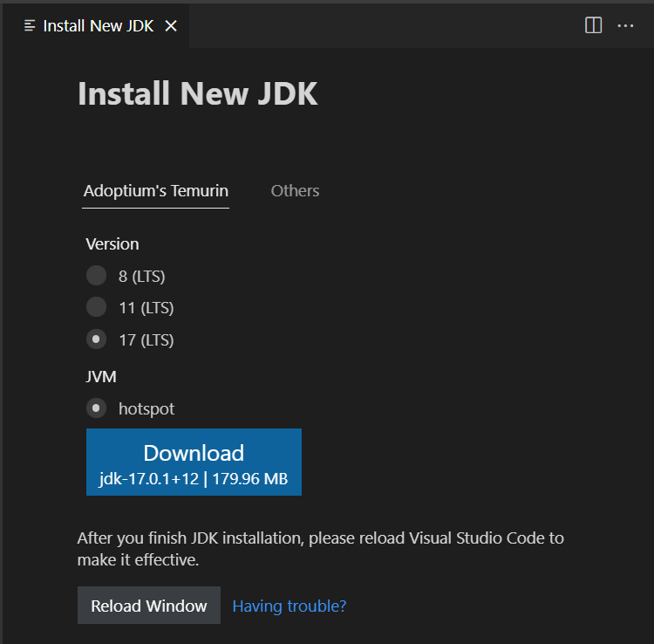The image size is (654, 644).
Task: Click the Split Editor icon
Action: pos(593,26)
